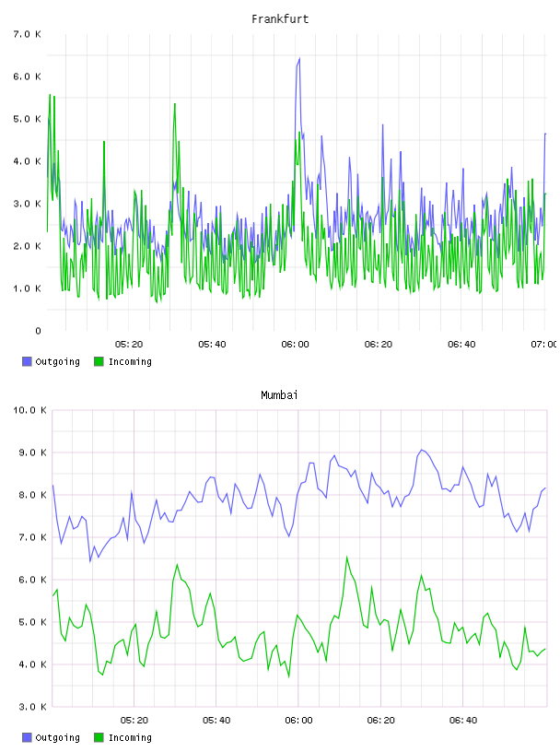Click the Mumbai incoming peak near 6.5 K
The height and width of the screenshot is (752, 560).
tap(346, 558)
